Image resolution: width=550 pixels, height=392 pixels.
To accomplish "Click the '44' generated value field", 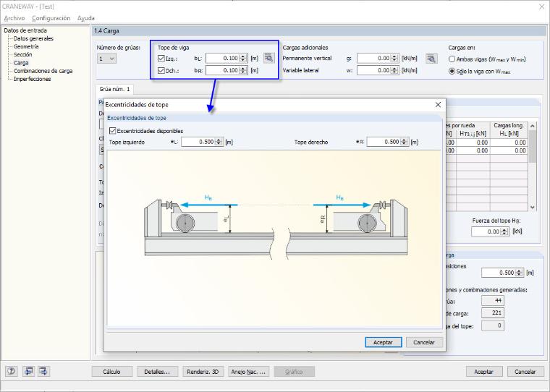I will point(493,300).
